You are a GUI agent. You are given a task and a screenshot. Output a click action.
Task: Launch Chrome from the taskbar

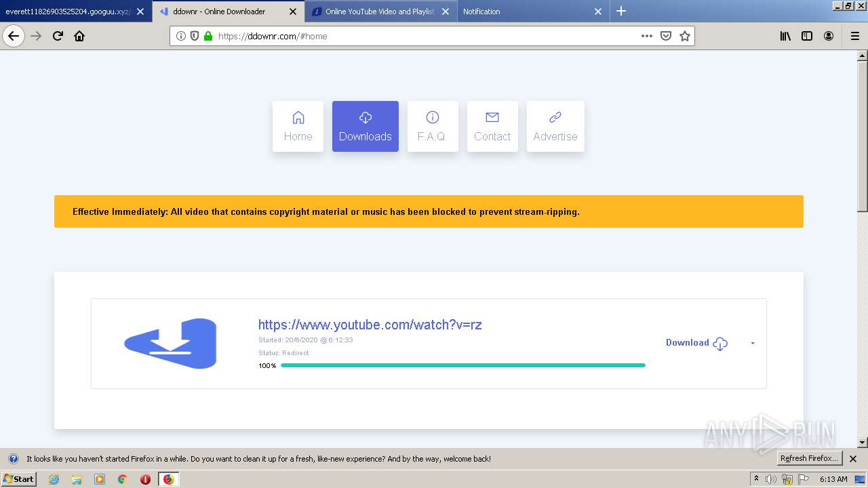click(x=123, y=479)
